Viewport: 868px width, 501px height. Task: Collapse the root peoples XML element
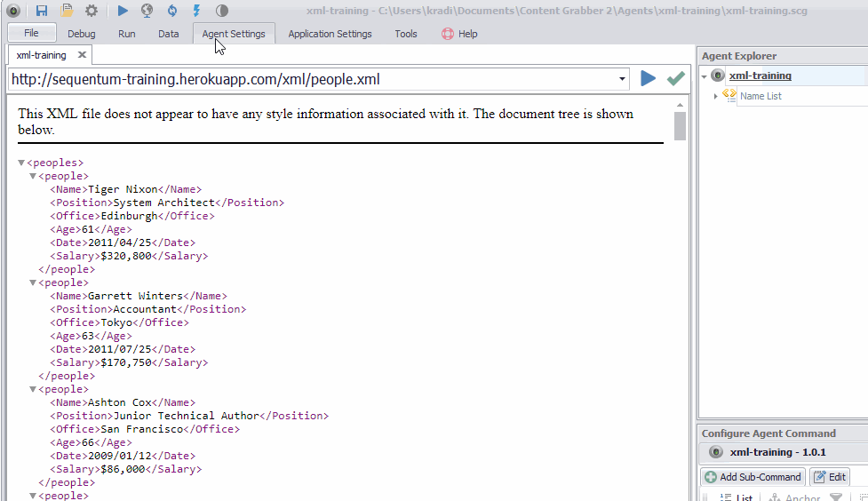(x=21, y=163)
